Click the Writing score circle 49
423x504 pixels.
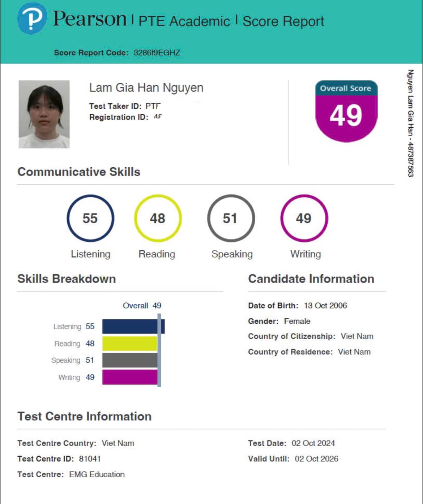[x=304, y=218]
